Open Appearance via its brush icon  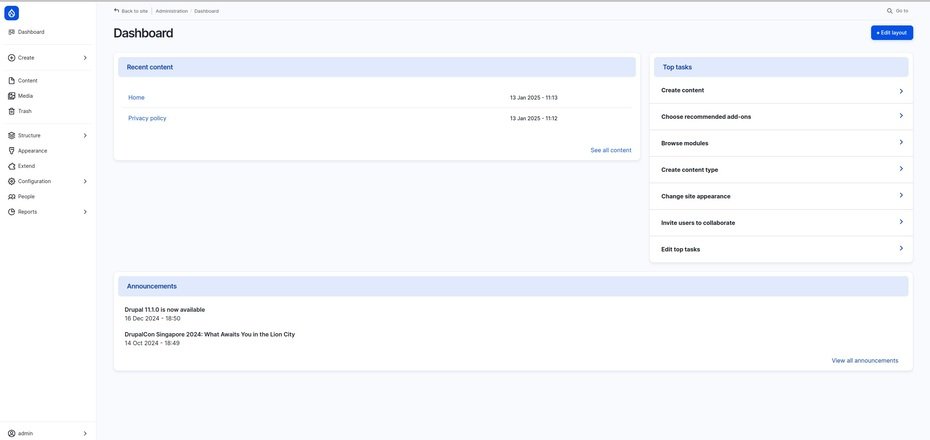[x=12, y=151]
